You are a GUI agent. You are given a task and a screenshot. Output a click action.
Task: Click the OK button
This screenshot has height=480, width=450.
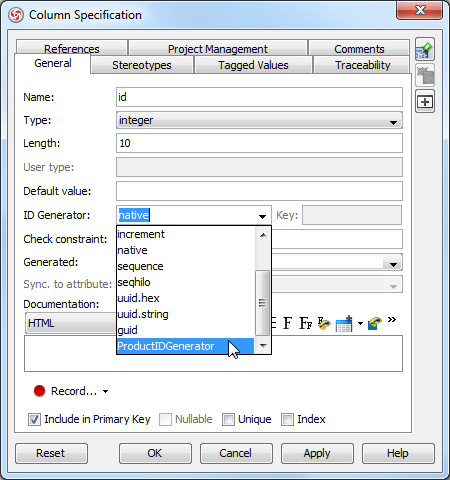155,453
